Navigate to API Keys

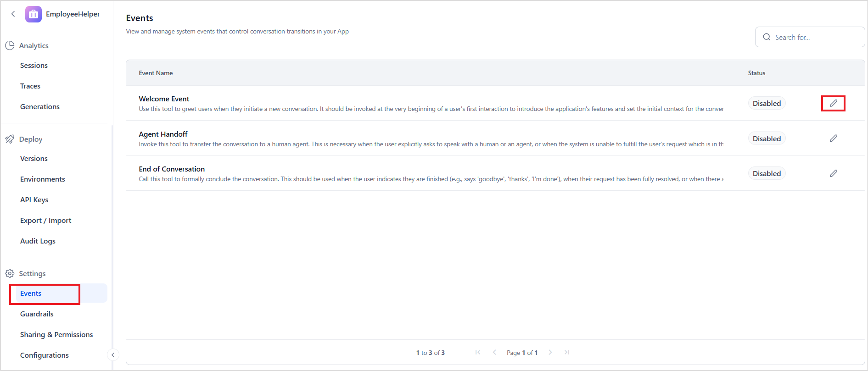34,200
